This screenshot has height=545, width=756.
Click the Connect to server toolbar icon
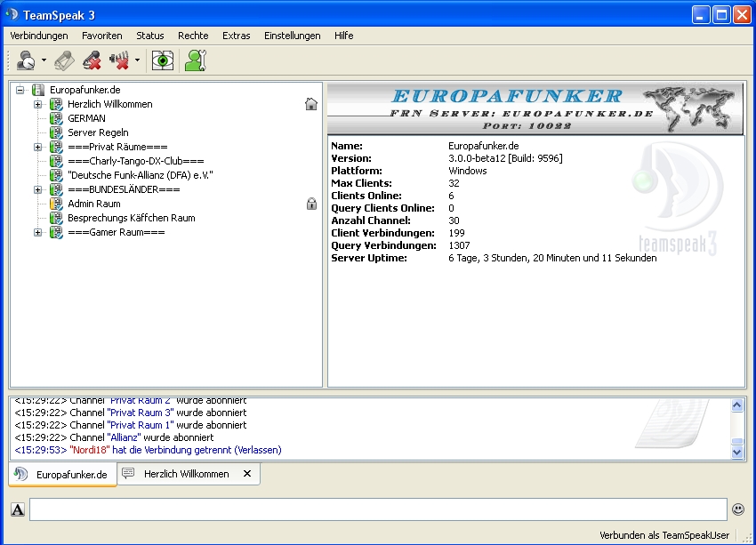point(26,60)
